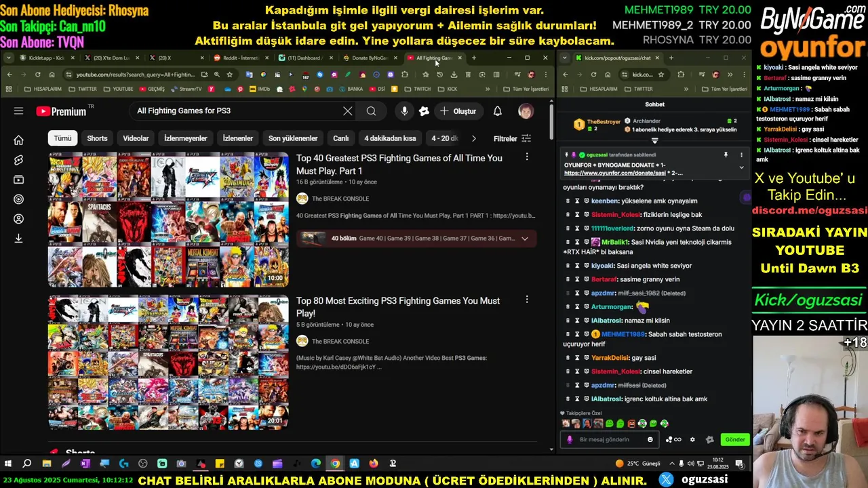Select the 'İzlenmeyenler' filter chip
Screen dimensions: 868x488
click(x=185, y=138)
